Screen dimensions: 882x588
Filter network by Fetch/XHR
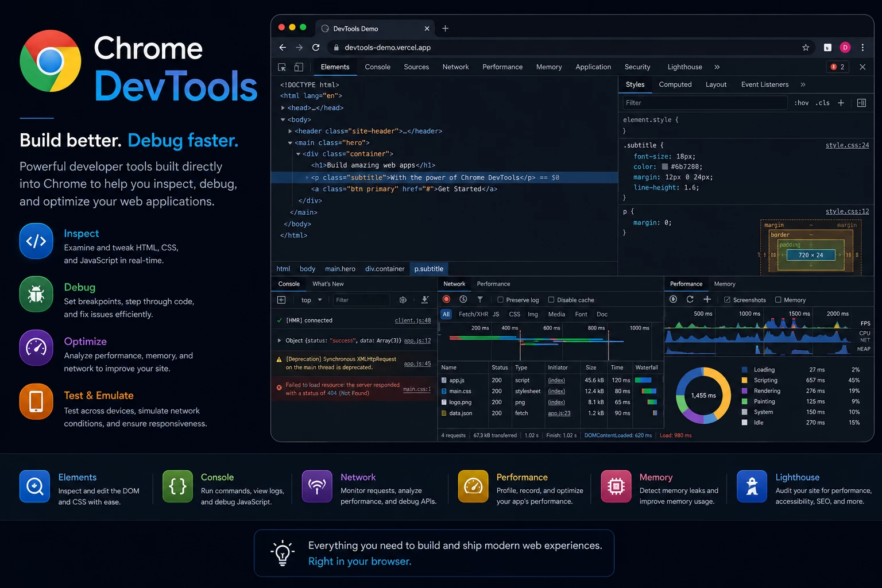tap(473, 314)
